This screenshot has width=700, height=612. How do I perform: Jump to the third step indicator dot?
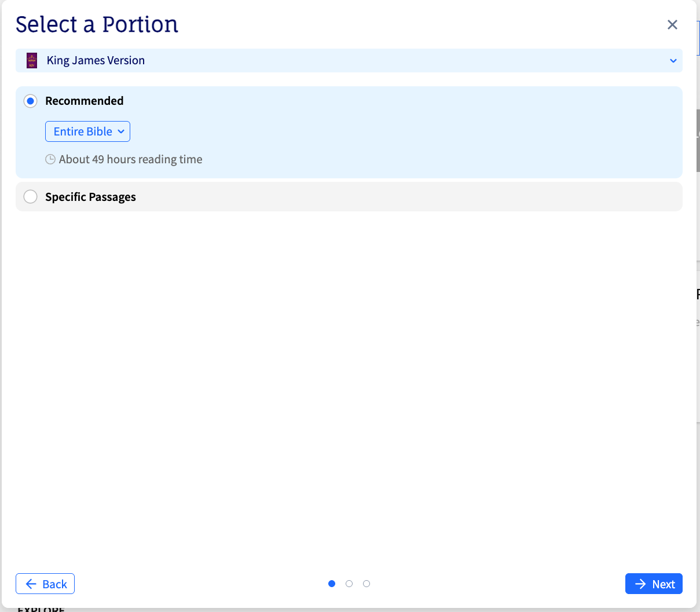click(x=367, y=584)
